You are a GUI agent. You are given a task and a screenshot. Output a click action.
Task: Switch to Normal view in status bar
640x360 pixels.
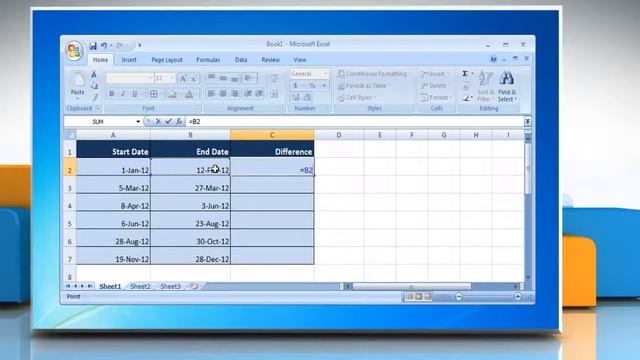409,297
